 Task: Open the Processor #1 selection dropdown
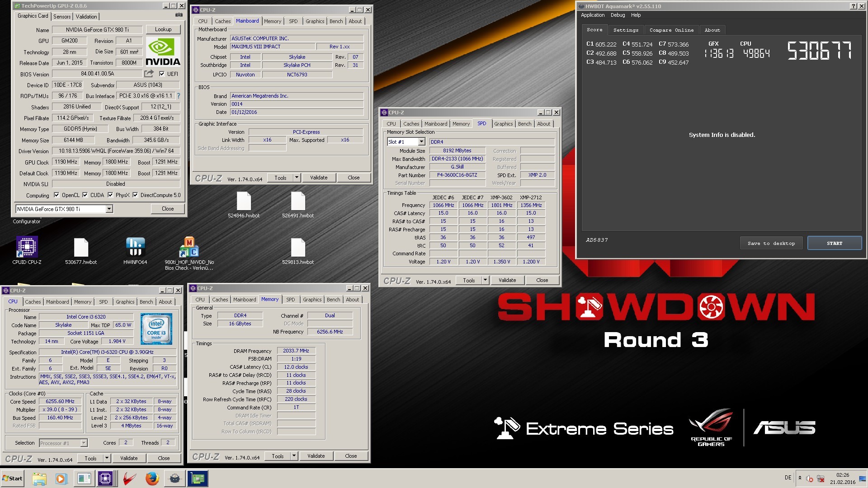pyautogui.click(x=84, y=443)
